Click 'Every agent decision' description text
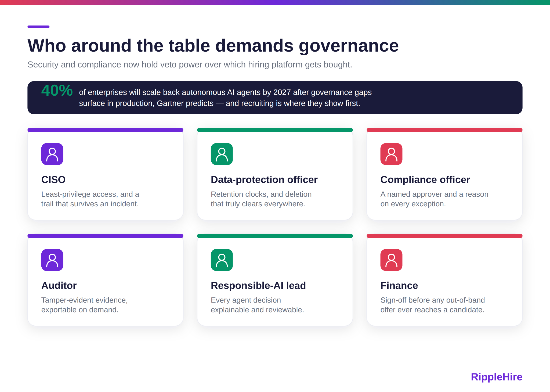 pos(257,305)
